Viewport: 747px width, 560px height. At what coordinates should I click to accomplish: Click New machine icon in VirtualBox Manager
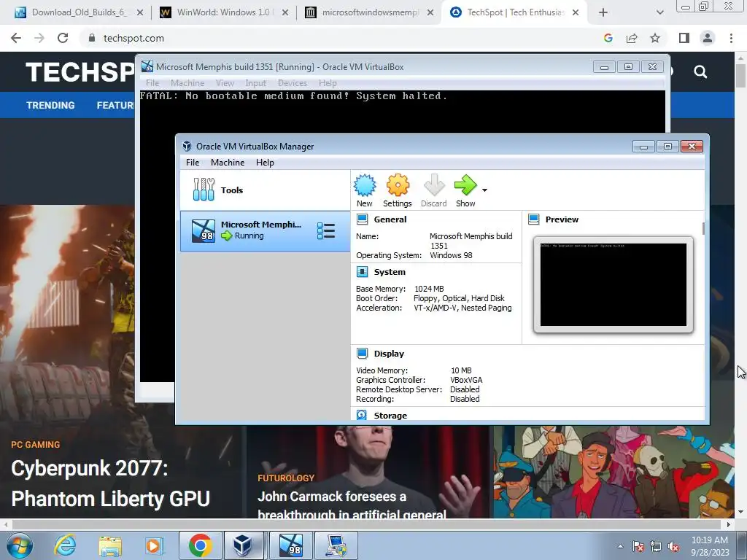(x=365, y=190)
